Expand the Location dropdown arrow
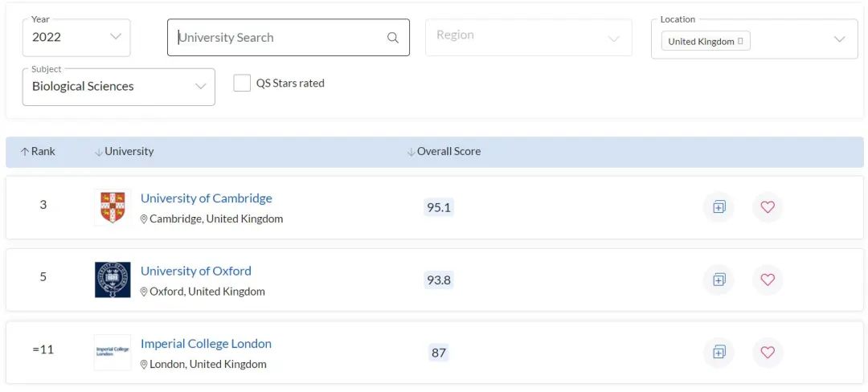This screenshot has width=868, height=392. coord(839,39)
